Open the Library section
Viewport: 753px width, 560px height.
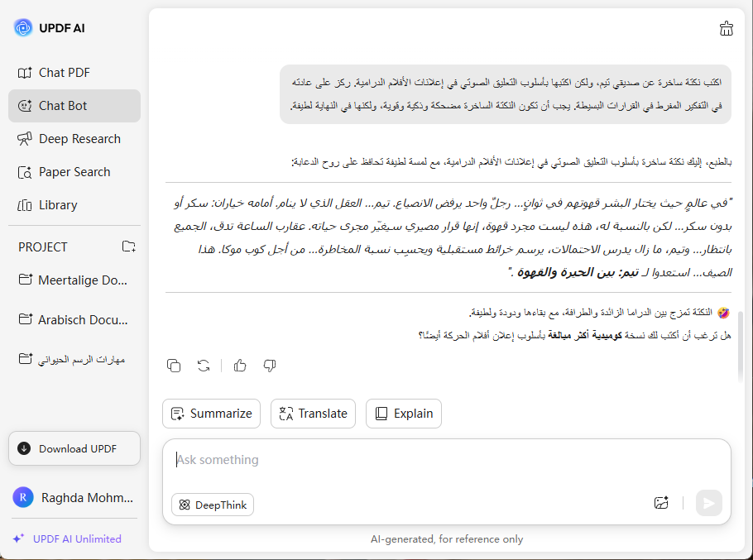(x=74, y=205)
